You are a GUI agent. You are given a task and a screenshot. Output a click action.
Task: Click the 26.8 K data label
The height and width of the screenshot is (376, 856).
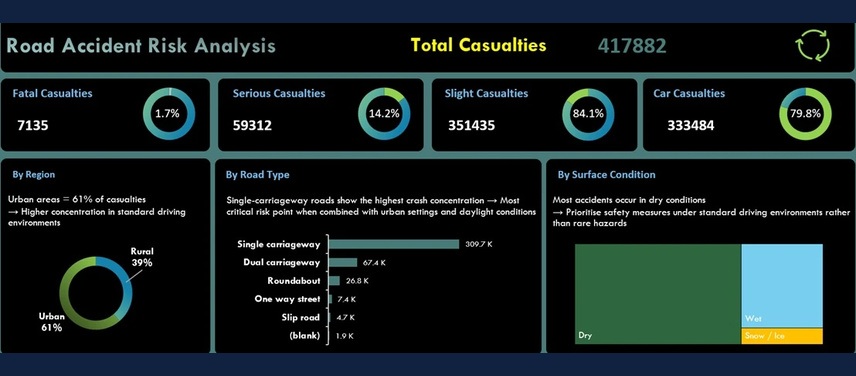pos(357,280)
